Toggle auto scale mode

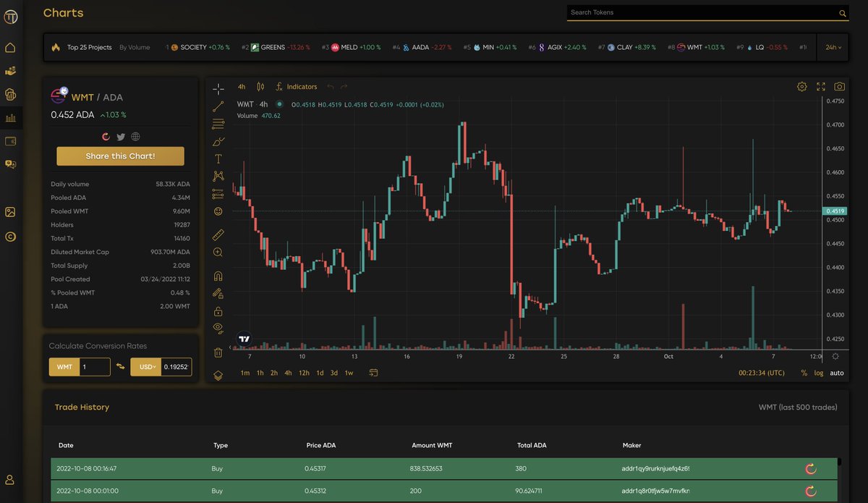click(837, 373)
